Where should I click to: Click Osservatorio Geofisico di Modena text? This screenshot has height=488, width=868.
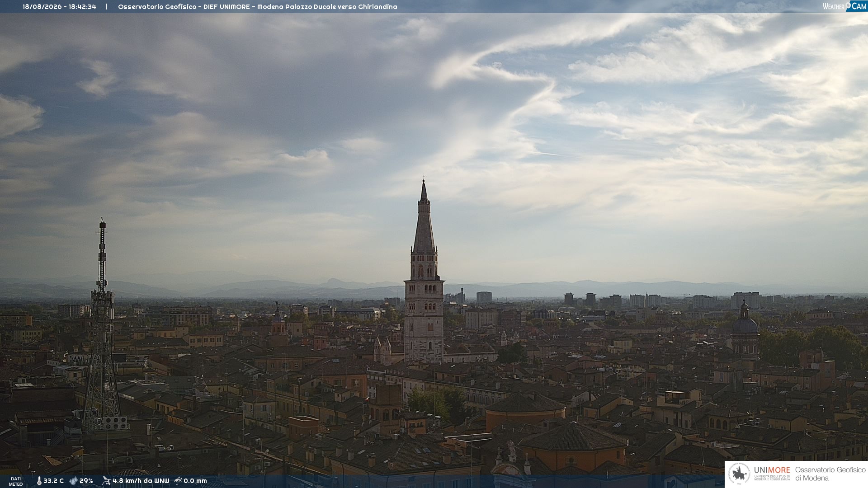point(830,474)
